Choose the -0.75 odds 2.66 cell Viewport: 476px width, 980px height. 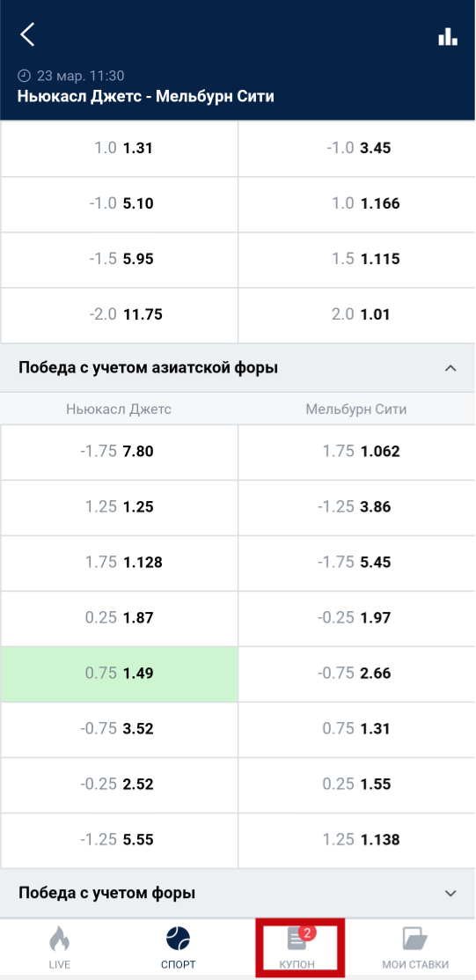pos(356,674)
